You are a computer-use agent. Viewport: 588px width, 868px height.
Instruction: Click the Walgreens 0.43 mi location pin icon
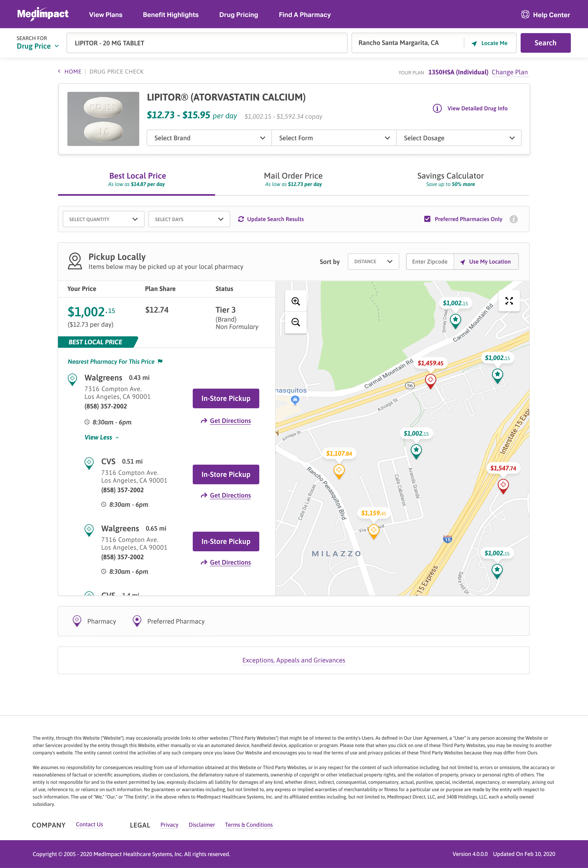click(72, 379)
